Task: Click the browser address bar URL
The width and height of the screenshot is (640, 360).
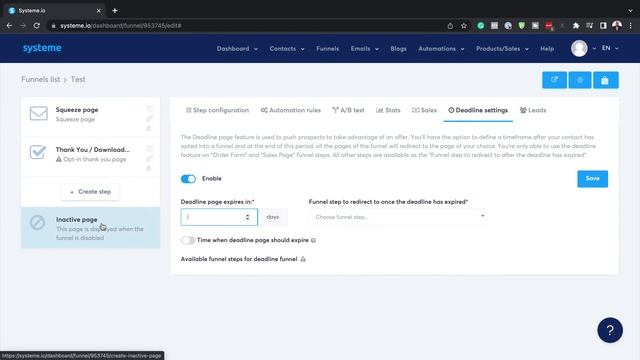Action: (x=121, y=26)
